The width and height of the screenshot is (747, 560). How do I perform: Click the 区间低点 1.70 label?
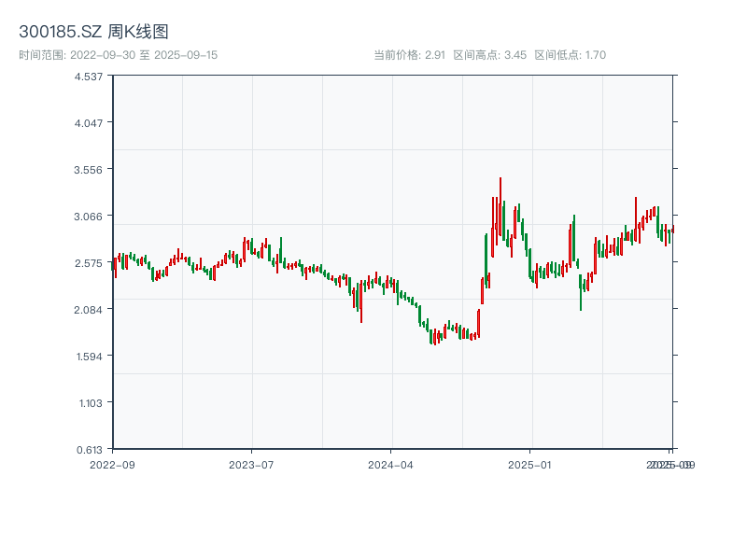coord(570,55)
